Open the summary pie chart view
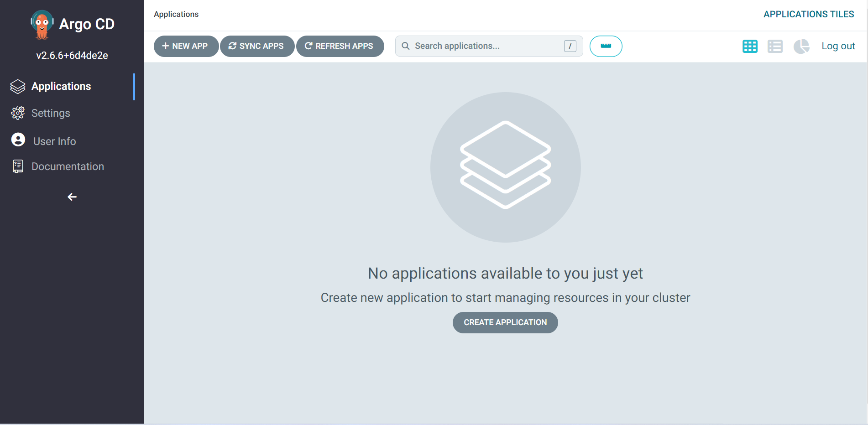This screenshot has width=868, height=425. [802, 46]
